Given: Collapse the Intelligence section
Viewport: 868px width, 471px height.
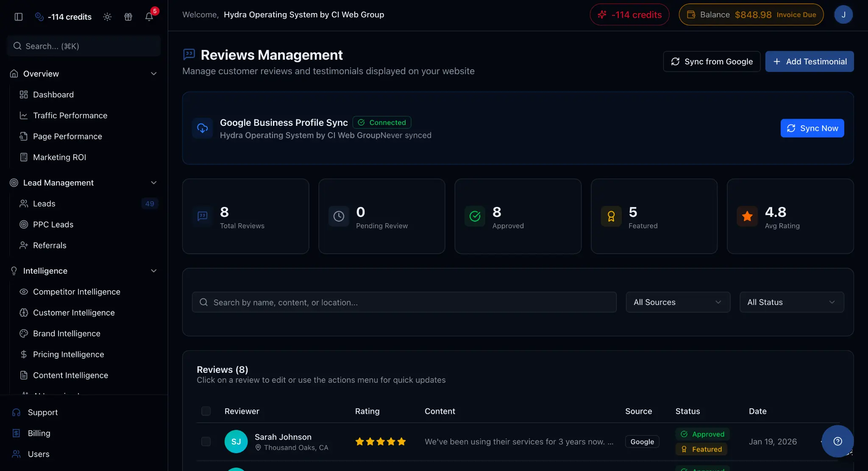Looking at the screenshot, I should (84, 271).
